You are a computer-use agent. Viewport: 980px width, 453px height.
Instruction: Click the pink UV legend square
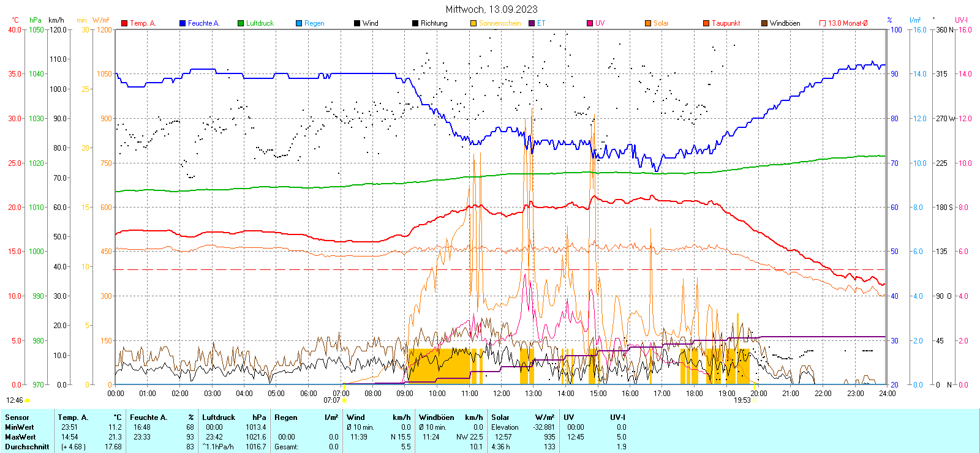(x=590, y=23)
